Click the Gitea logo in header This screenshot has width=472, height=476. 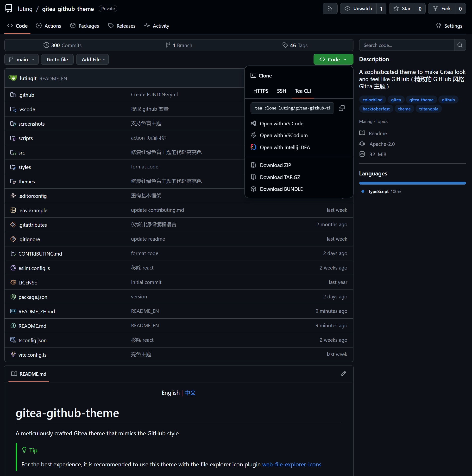click(9, 9)
